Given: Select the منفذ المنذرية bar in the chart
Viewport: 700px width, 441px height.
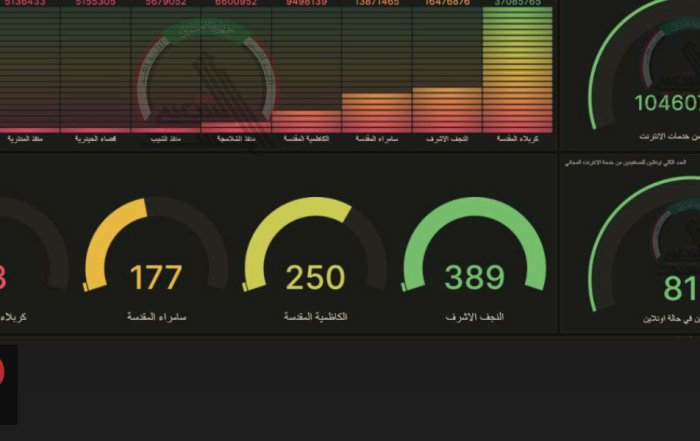Looking at the screenshot, I should point(29,130).
